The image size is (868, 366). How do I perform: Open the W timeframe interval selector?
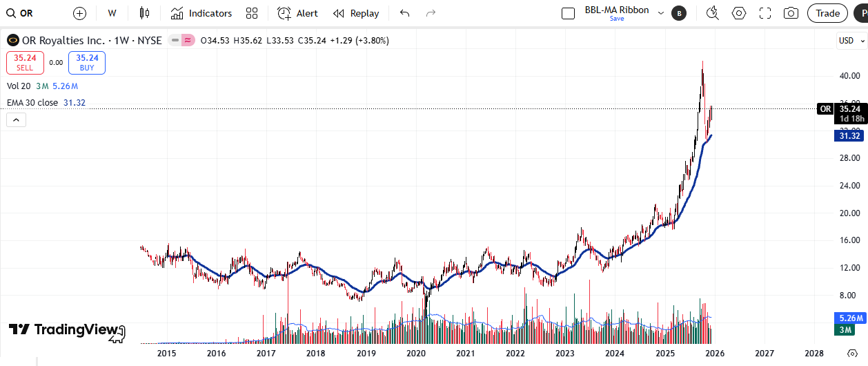pos(112,13)
